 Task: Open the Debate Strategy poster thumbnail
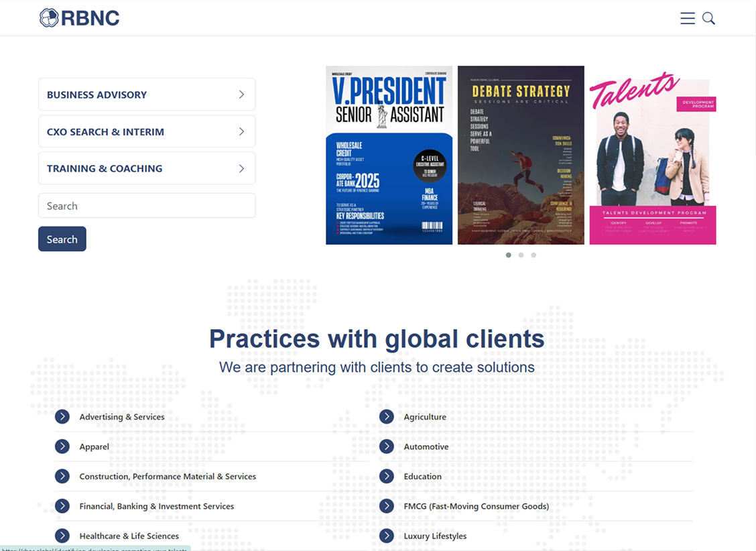click(521, 155)
